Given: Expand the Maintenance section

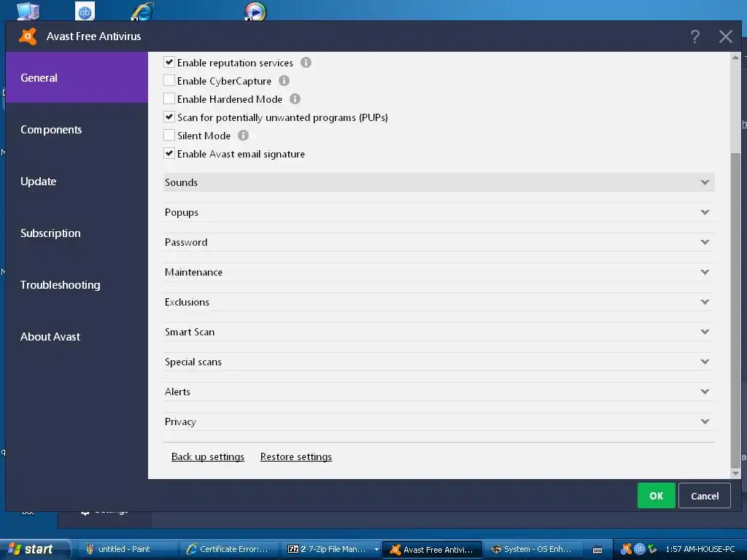Looking at the screenshot, I should point(438,272).
